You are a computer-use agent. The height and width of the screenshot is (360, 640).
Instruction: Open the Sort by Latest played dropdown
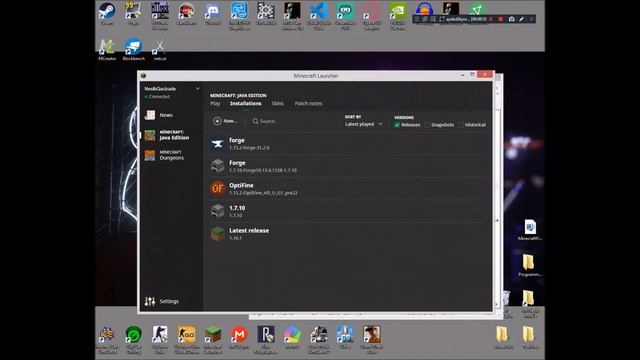coord(364,124)
